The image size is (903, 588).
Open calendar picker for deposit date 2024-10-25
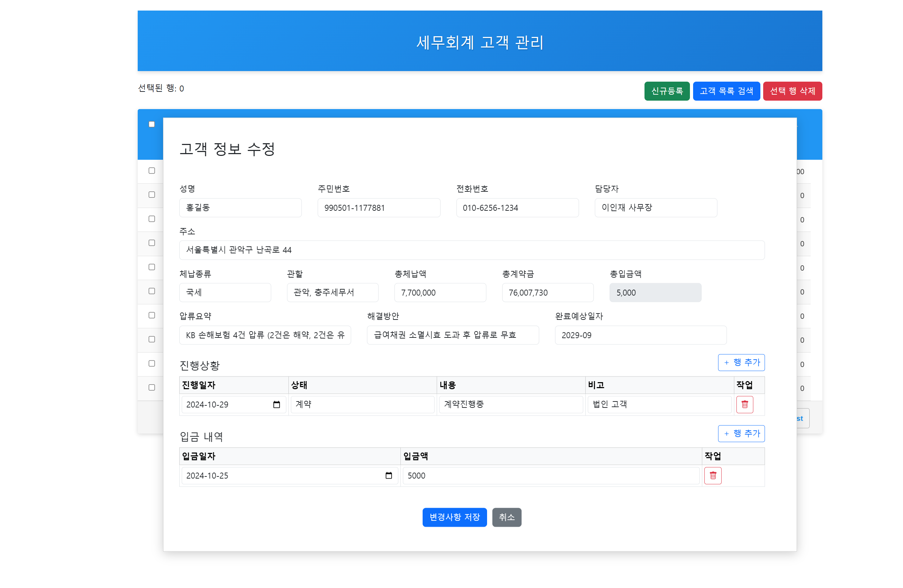388,475
